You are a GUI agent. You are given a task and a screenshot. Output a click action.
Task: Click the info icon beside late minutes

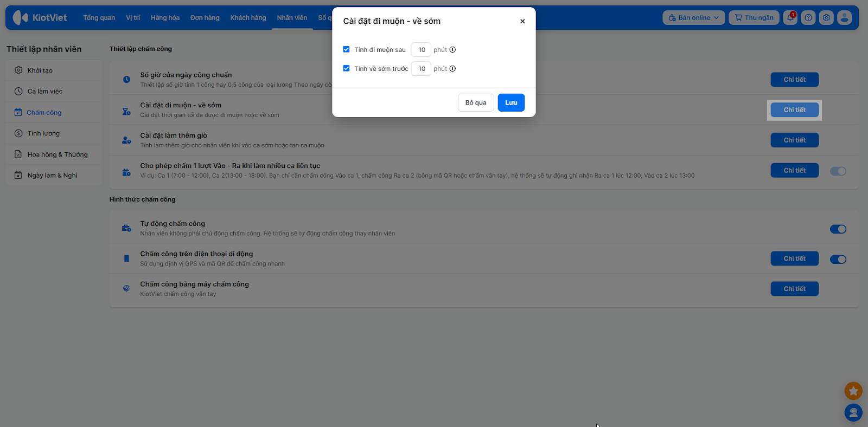point(452,50)
